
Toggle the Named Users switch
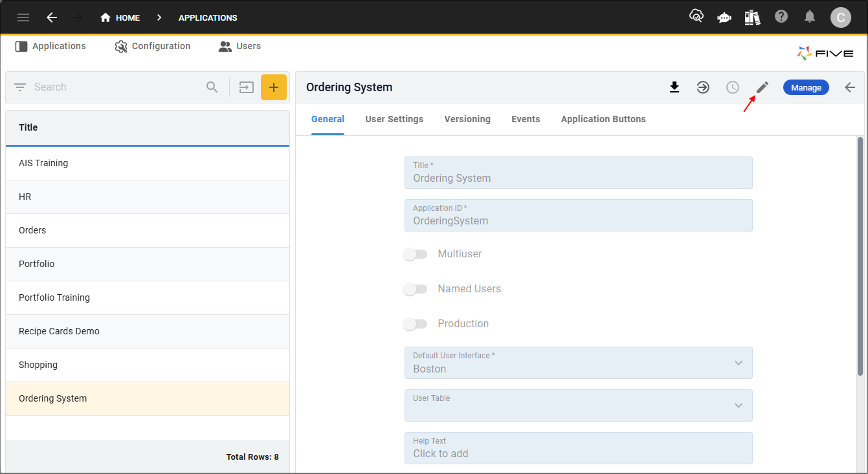pos(416,289)
